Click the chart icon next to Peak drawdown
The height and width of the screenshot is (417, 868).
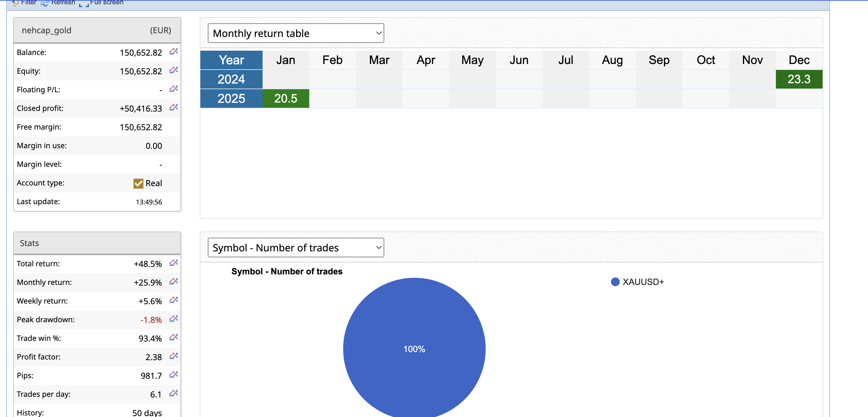[173, 319]
